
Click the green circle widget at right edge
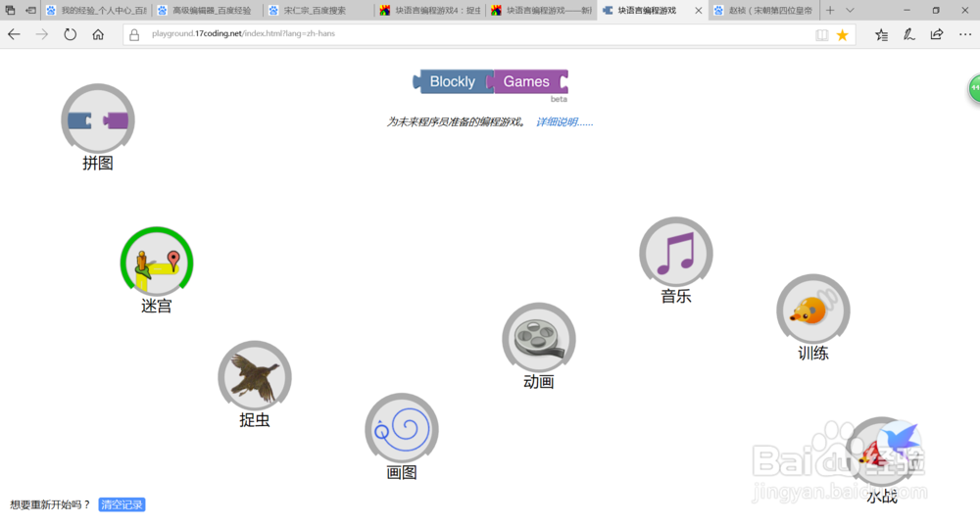[974, 89]
